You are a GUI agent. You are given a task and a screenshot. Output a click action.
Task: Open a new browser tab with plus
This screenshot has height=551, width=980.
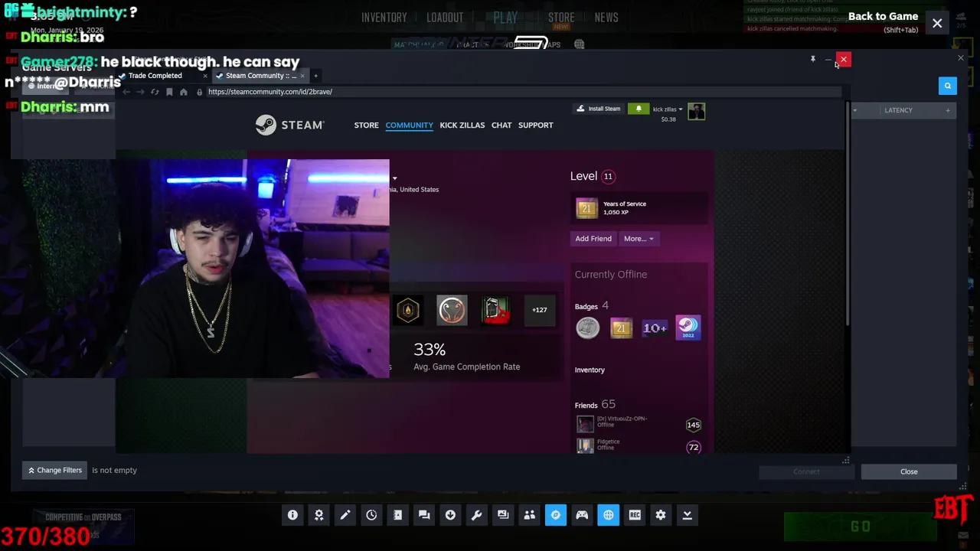[x=315, y=76]
